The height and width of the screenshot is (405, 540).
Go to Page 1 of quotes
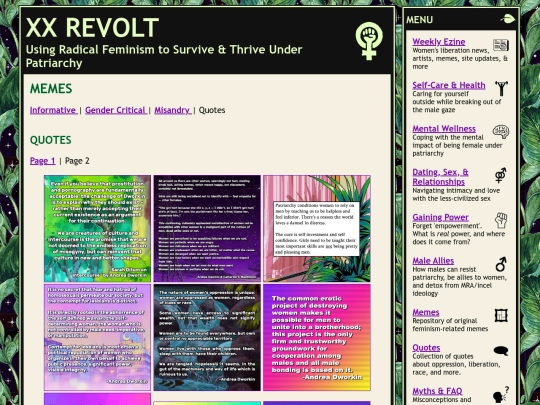click(x=42, y=161)
